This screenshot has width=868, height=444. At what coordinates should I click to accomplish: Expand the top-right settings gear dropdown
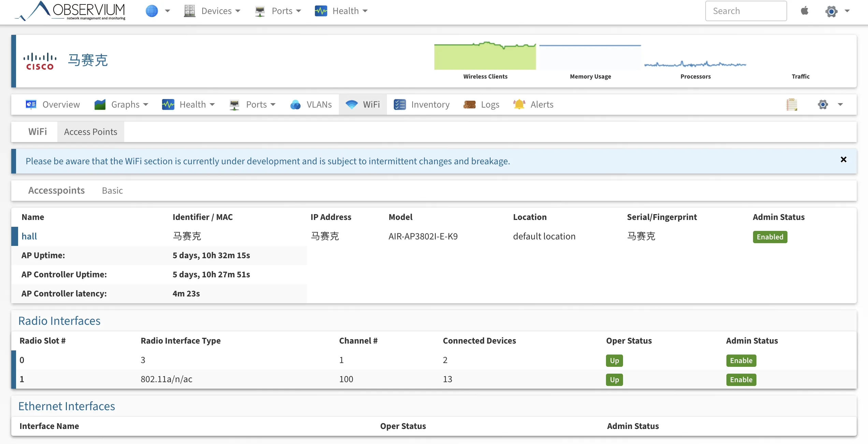(x=831, y=11)
